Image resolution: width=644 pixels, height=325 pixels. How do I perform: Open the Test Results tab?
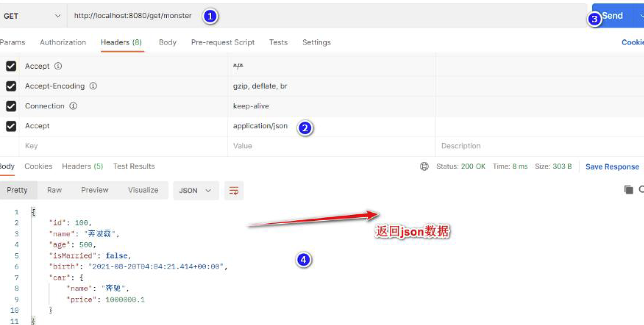[134, 166]
